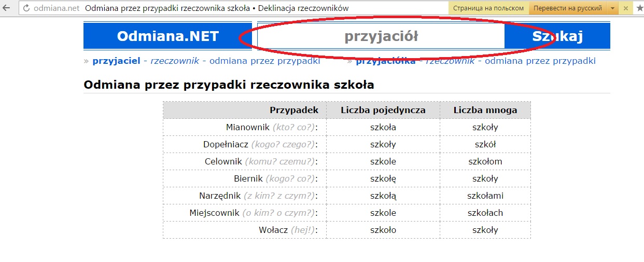Open the 'przyjaciel' noun declension link
Screen dimensions: 644x262
click(x=116, y=61)
